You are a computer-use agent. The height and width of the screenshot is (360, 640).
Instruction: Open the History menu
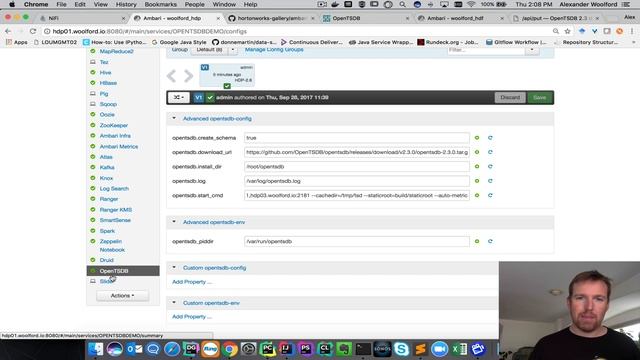pyautogui.click(x=126, y=4)
